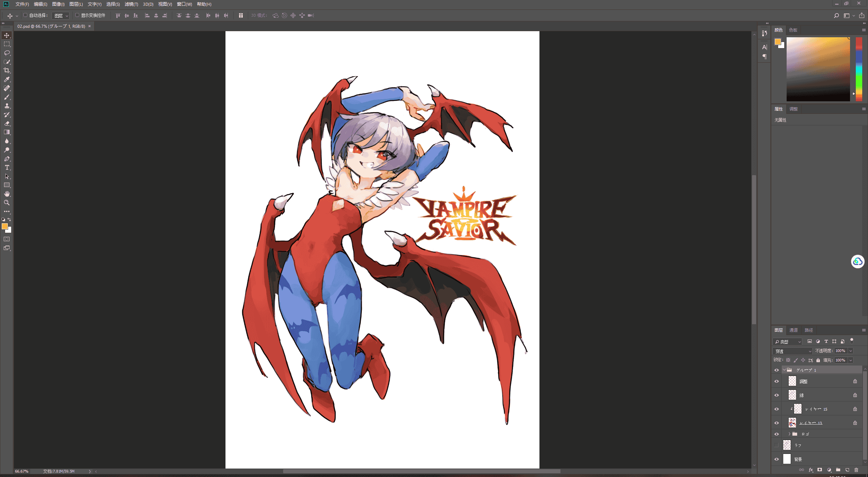The width and height of the screenshot is (868, 477).
Task: Click the add layer mask icon
Action: [820, 470]
